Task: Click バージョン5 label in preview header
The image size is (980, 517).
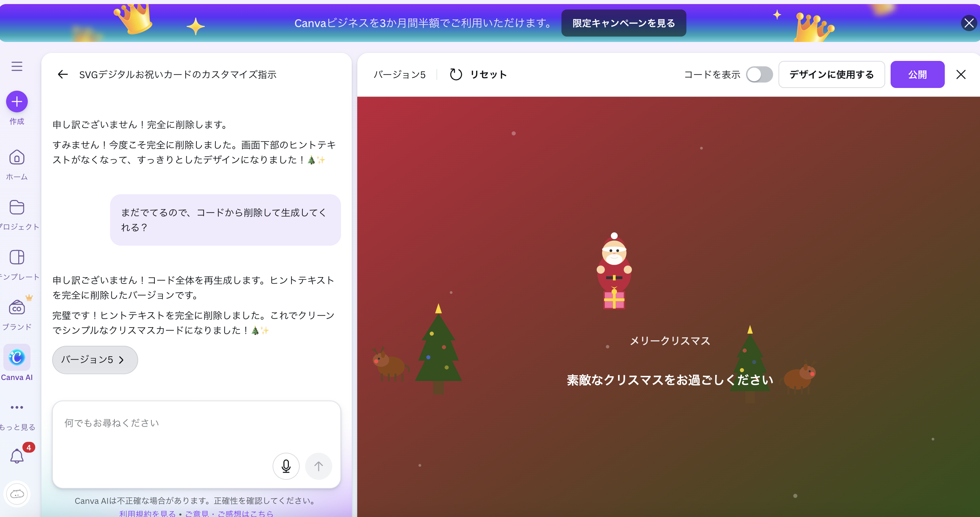Action: 400,74
